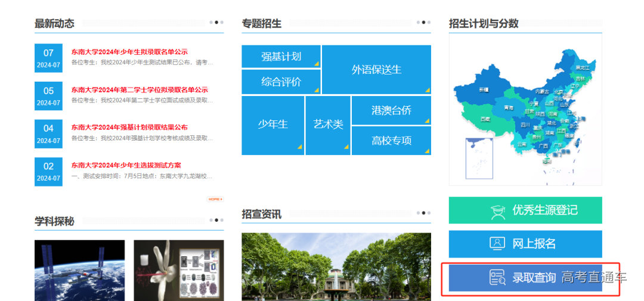
Task: Open the 港澳台侨 tile
Action: (x=391, y=110)
